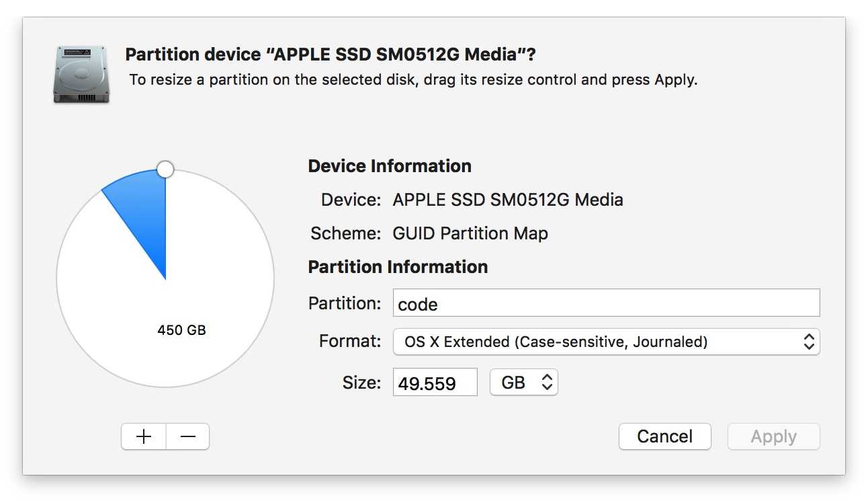Click the Device Information heading
The image size is (868, 503).
[x=390, y=166]
